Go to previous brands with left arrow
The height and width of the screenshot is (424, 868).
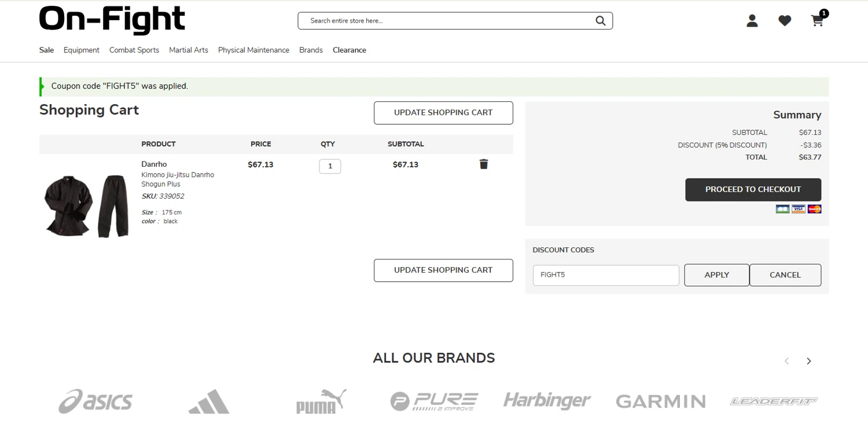click(786, 361)
